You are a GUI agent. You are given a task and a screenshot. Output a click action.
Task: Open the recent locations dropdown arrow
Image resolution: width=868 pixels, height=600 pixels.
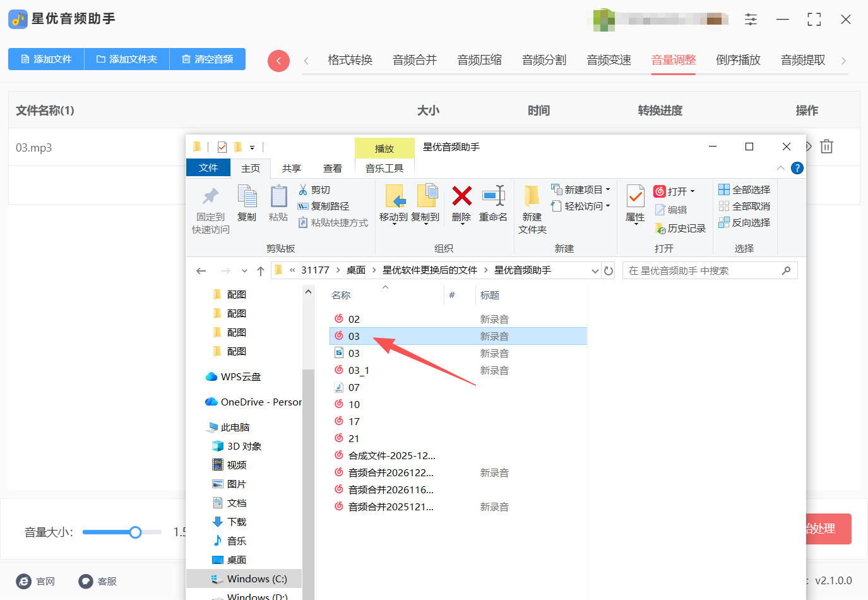coord(244,271)
